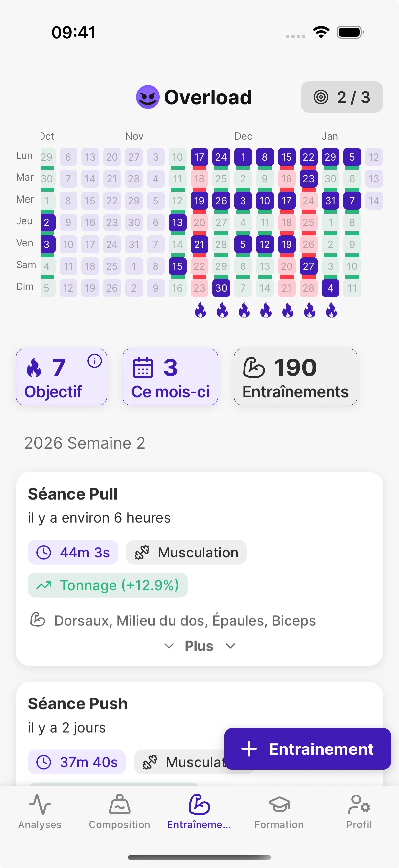
Task: Select November 13 in the calendar heatmap
Action: click(x=177, y=223)
